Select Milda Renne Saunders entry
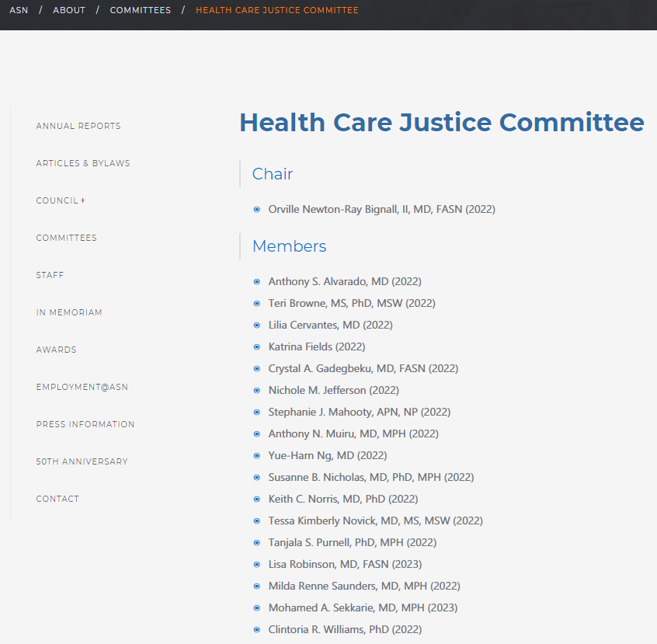 click(x=364, y=587)
